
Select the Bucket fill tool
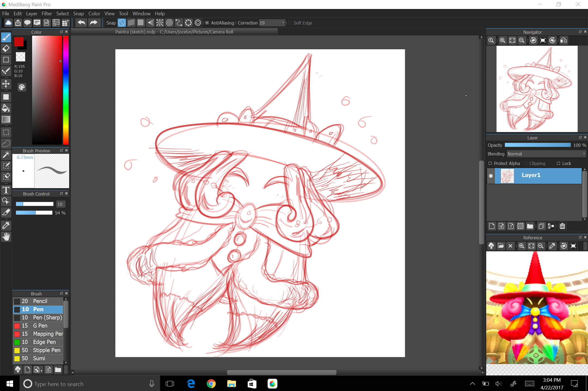pyautogui.click(x=6, y=108)
